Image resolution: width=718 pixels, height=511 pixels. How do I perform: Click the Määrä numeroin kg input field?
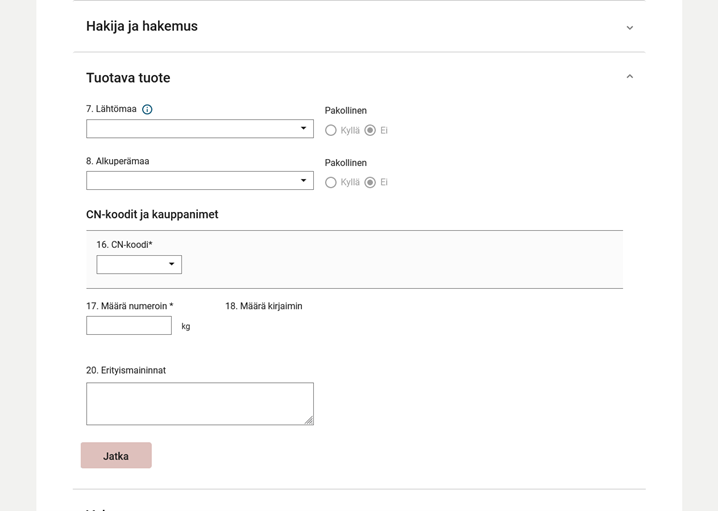click(x=129, y=326)
